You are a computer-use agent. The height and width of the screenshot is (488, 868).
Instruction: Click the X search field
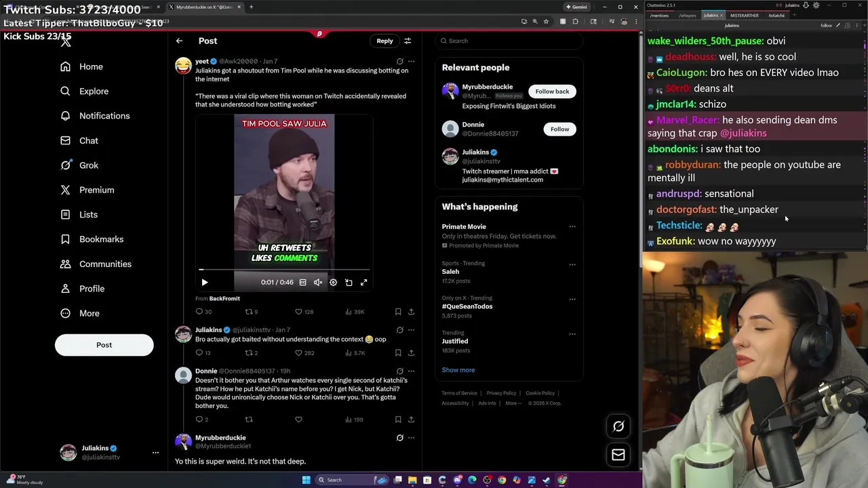point(509,41)
